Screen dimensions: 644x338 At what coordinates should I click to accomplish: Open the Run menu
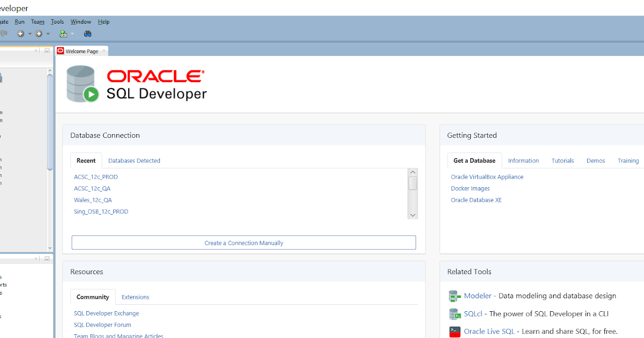pyautogui.click(x=19, y=22)
